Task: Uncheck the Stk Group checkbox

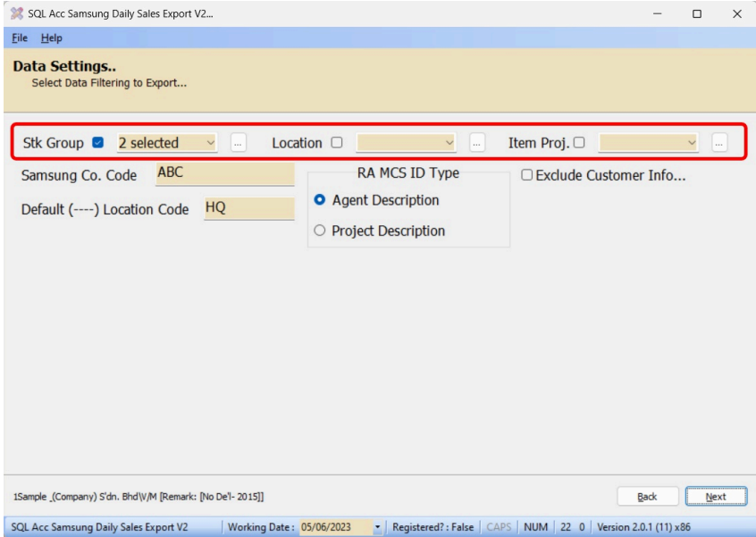Action: click(98, 143)
